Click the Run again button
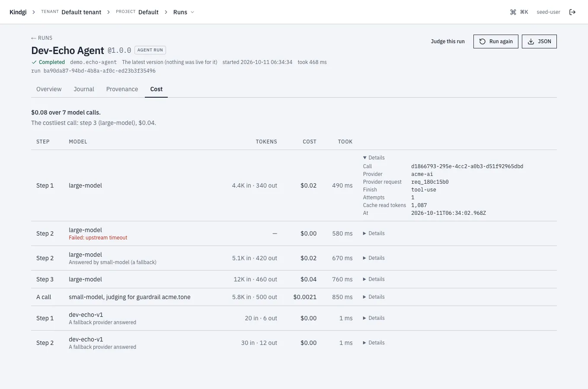This screenshot has width=588, height=389. tap(496, 41)
